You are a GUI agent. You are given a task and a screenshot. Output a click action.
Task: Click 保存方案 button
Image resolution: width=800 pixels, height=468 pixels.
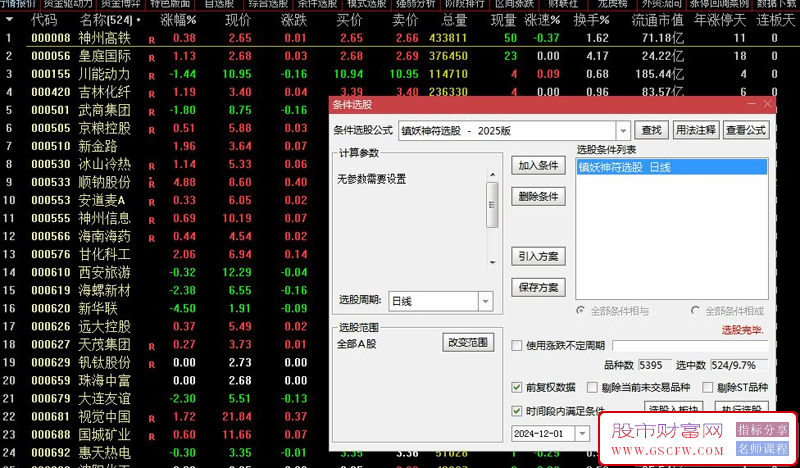[x=538, y=287]
